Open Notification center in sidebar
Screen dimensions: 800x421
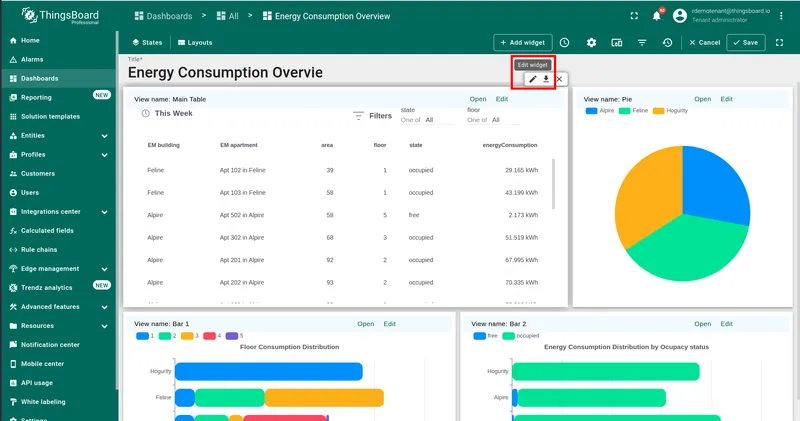[59, 345]
